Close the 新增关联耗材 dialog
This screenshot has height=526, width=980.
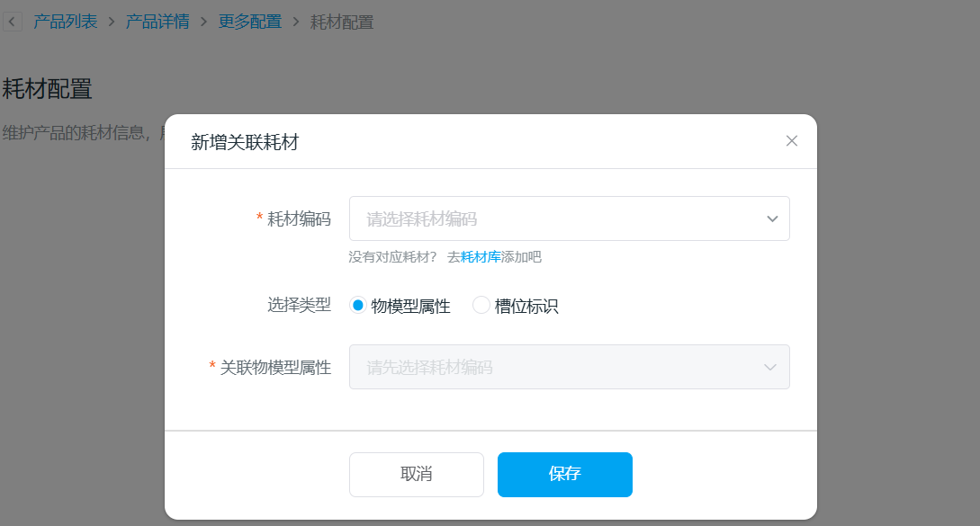click(x=792, y=141)
